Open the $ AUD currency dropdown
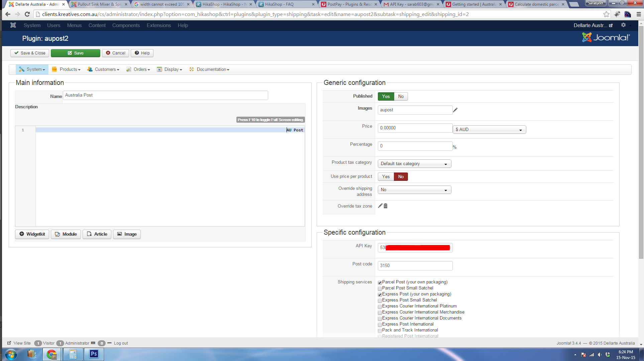The width and height of the screenshot is (644, 361). 489,130
